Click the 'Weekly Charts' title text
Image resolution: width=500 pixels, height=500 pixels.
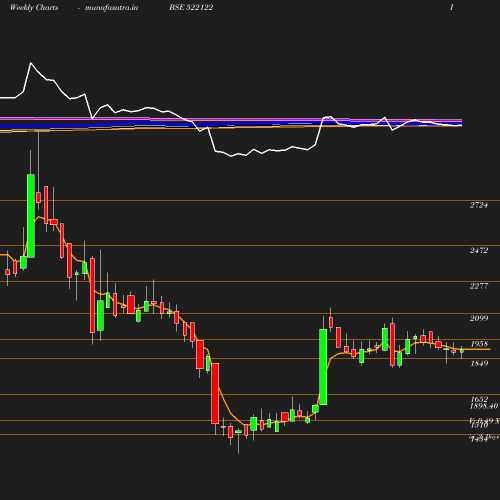pyautogui.click(x=34, y=8)
